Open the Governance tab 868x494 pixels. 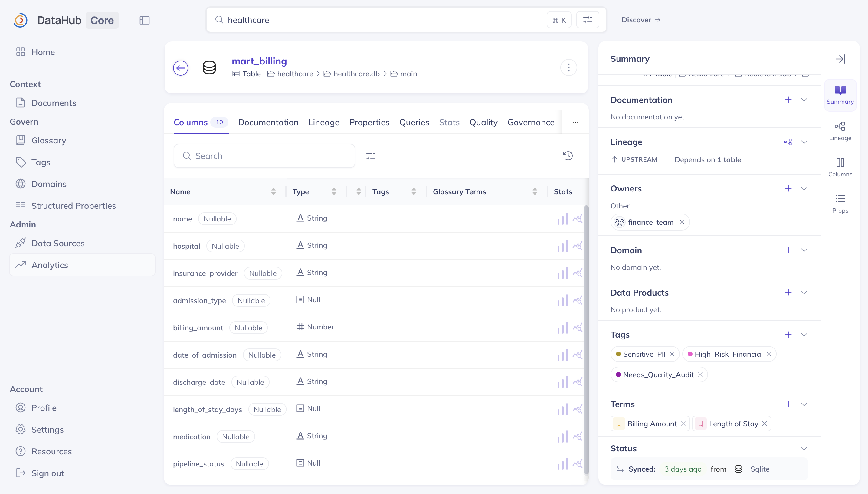[x=531, y=122]
